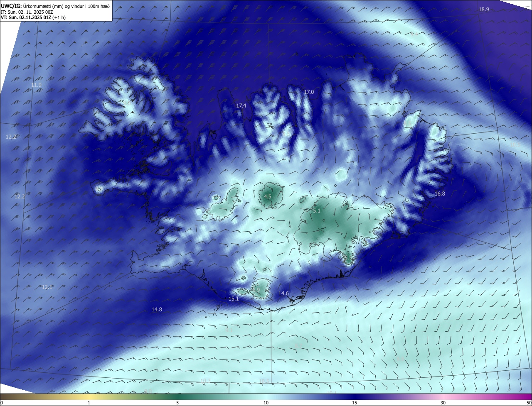Select the 17.0 value label
The height and width of the screenshot is (406, 532).
(309, 92)
